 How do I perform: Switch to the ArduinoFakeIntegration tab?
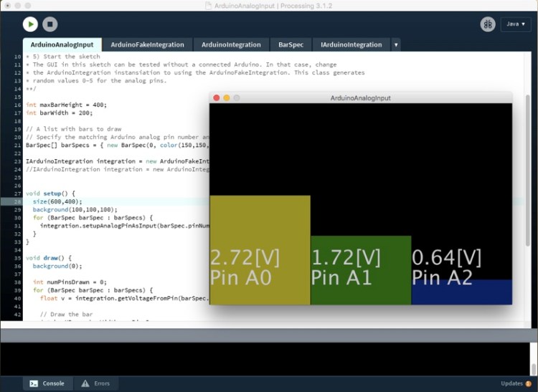coord(147,44)
